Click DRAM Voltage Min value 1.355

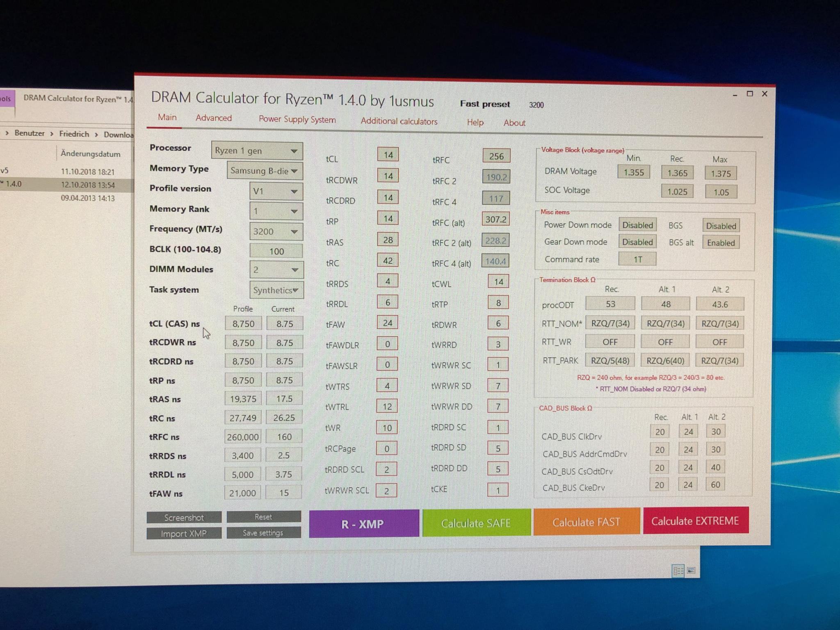(634, 172)
